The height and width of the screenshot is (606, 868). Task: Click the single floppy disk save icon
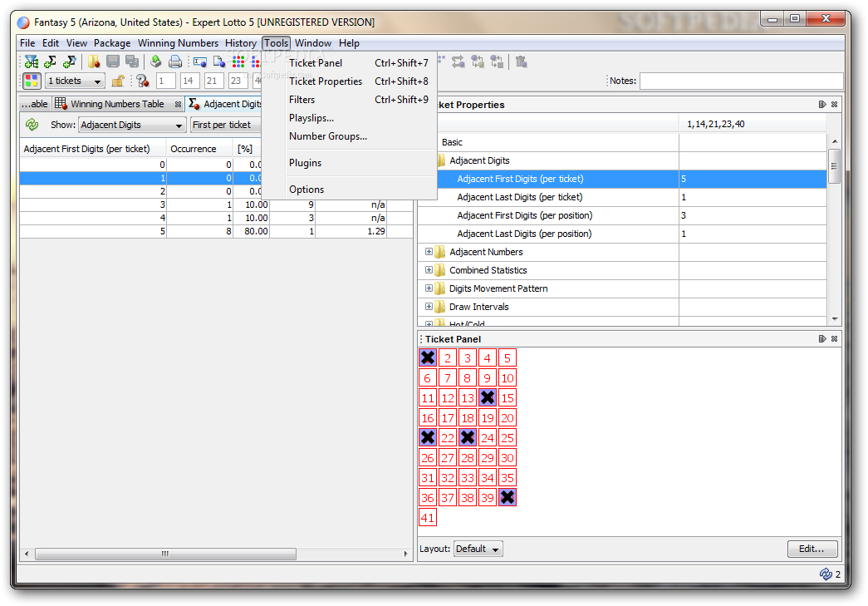click(x=113, y=62)
